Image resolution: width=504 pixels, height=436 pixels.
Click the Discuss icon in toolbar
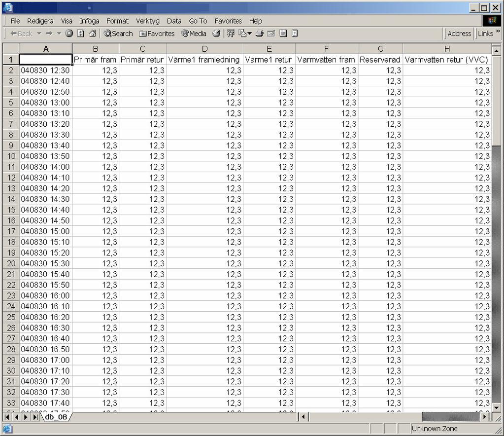(283, 34)
